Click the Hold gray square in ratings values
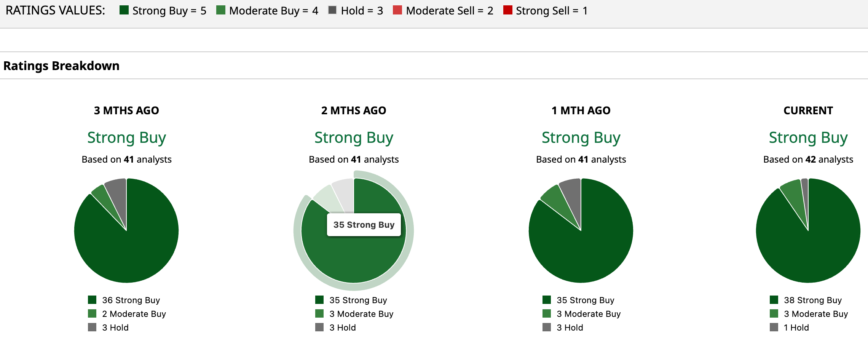 [332, 10]
